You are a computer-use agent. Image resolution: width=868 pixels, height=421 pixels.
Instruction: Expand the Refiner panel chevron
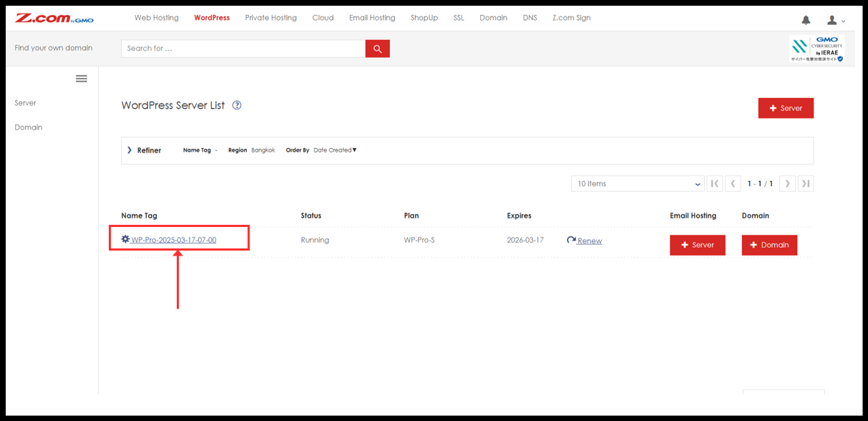coord(130,150)
